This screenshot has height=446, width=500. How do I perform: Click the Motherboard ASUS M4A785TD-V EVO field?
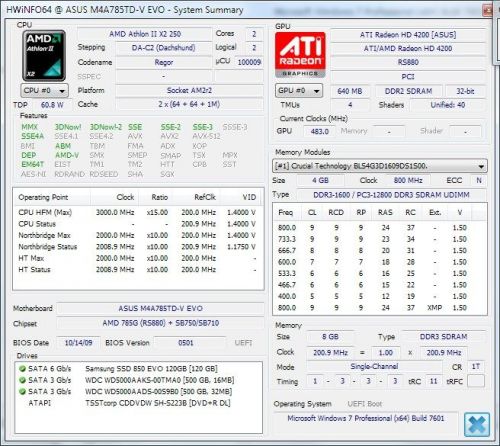point(160,308)
